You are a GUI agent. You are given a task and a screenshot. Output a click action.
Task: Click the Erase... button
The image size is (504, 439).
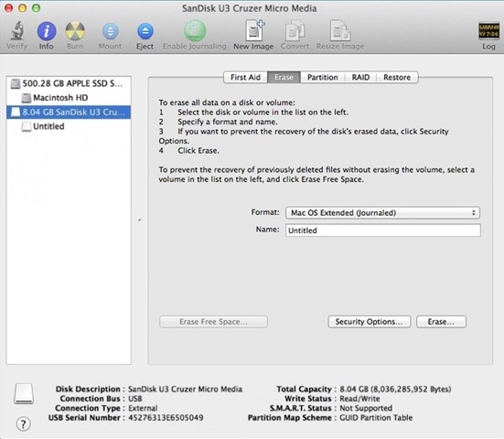[441, 322]
